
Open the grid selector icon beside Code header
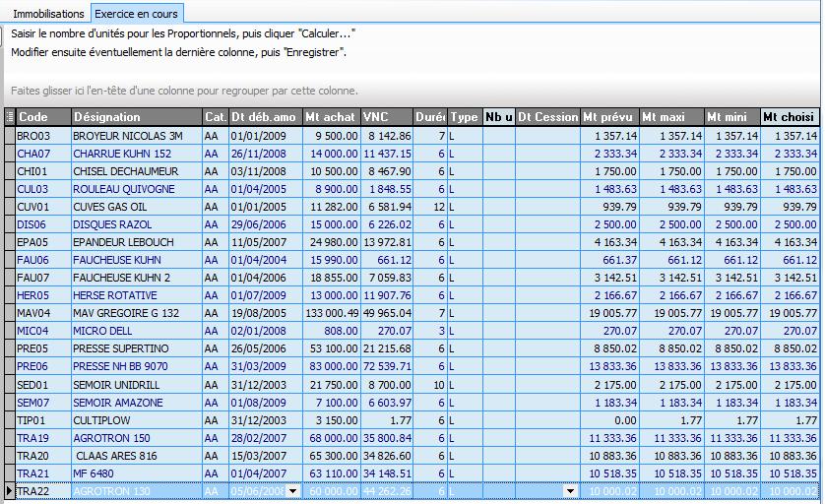pos(10,117)
